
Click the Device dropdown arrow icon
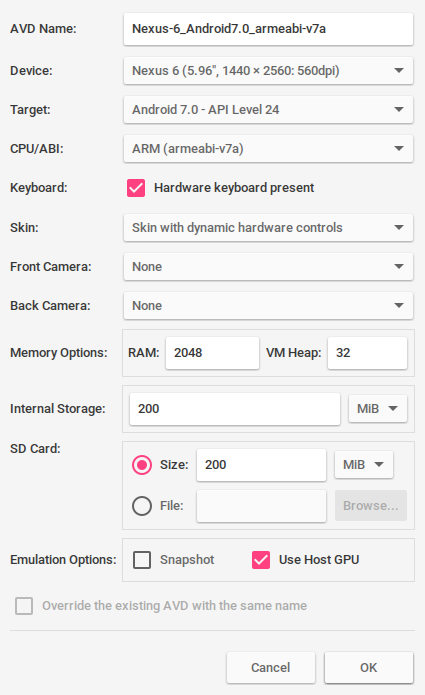tap(399, 70)
